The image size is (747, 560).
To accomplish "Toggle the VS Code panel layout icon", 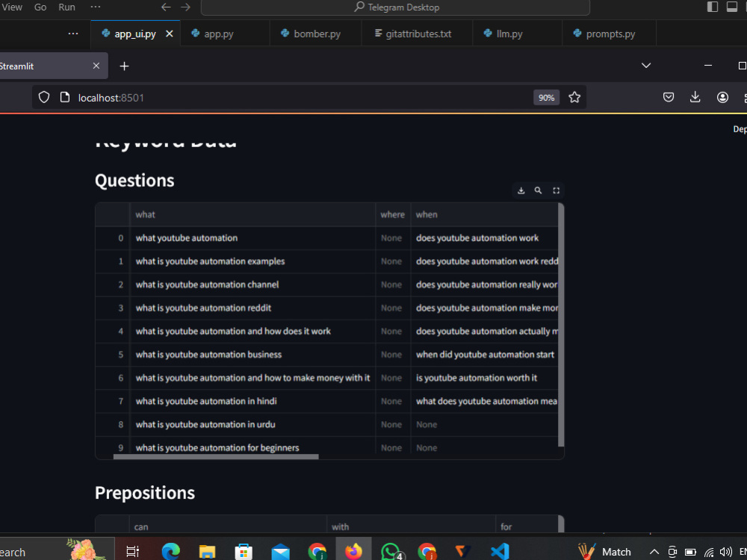I will tap(732, 7).
